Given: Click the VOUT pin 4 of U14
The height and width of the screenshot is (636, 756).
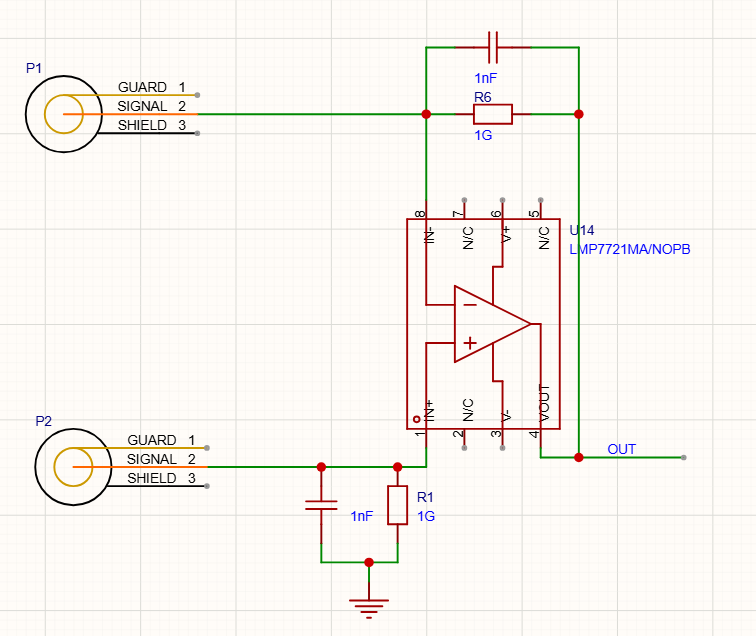Looking at the screenshot, I should pos(540,439).
